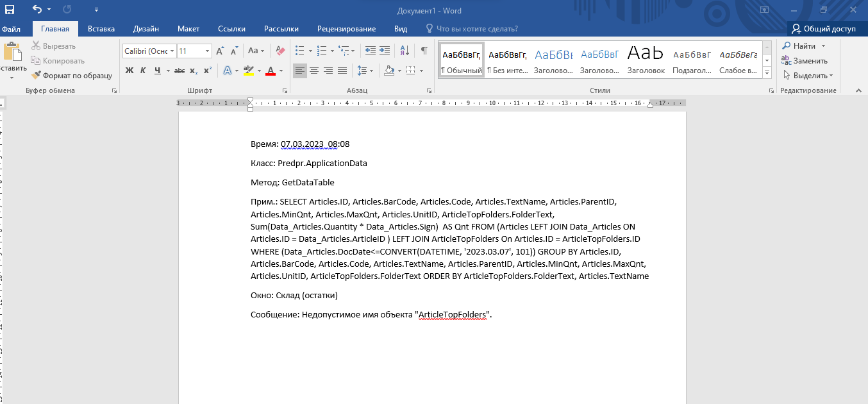Increase indent of the paragraph
The height and width of the screenshot is (404, 868).
click(385, 51)
